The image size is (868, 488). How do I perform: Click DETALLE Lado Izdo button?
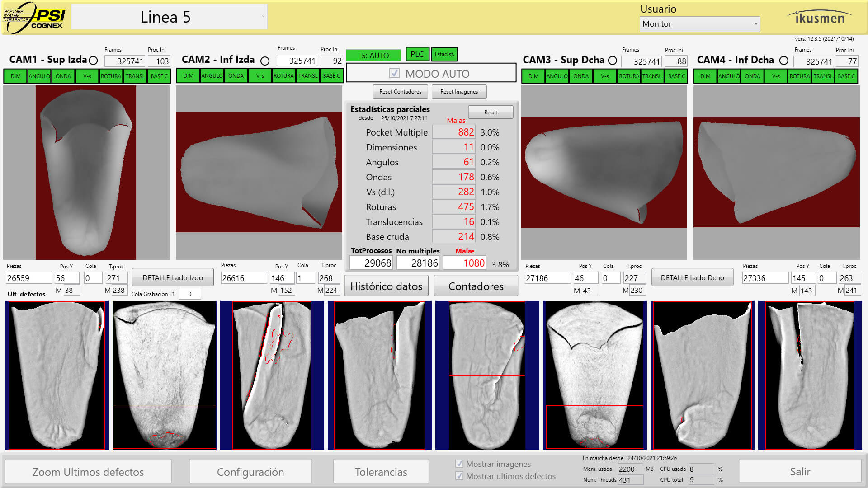coord(173,277)
